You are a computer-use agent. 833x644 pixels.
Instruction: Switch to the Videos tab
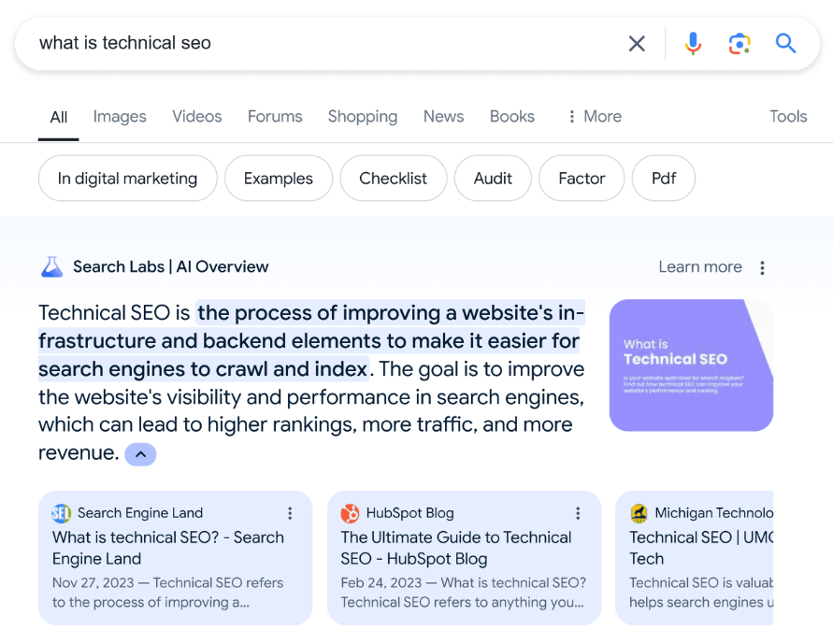[196, 116]
